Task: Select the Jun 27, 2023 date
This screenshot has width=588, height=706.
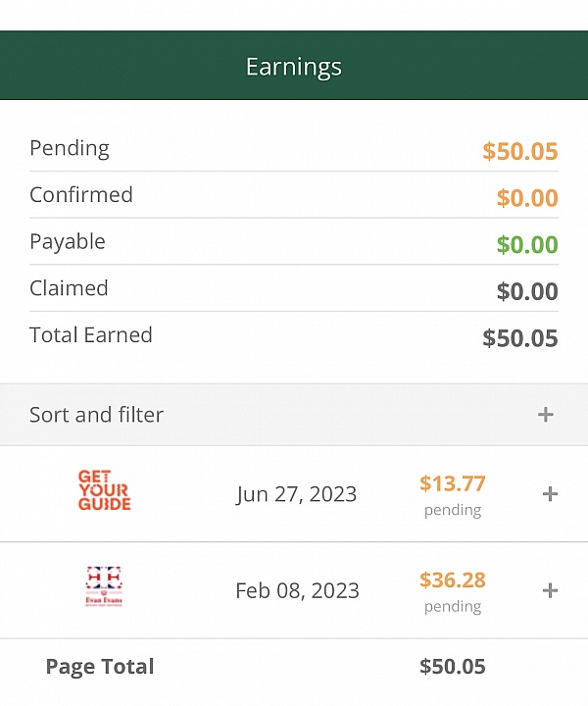Action: tap(296, 494)
